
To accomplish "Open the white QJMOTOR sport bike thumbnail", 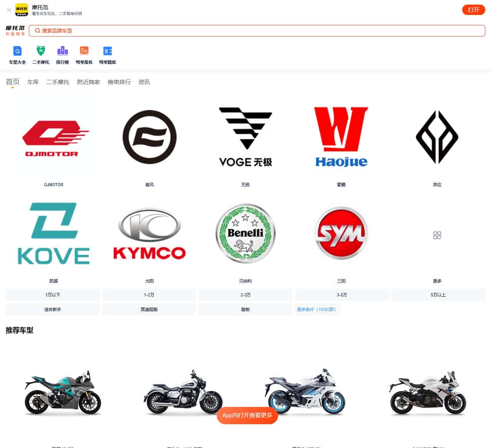I will (x=428, y=392).
